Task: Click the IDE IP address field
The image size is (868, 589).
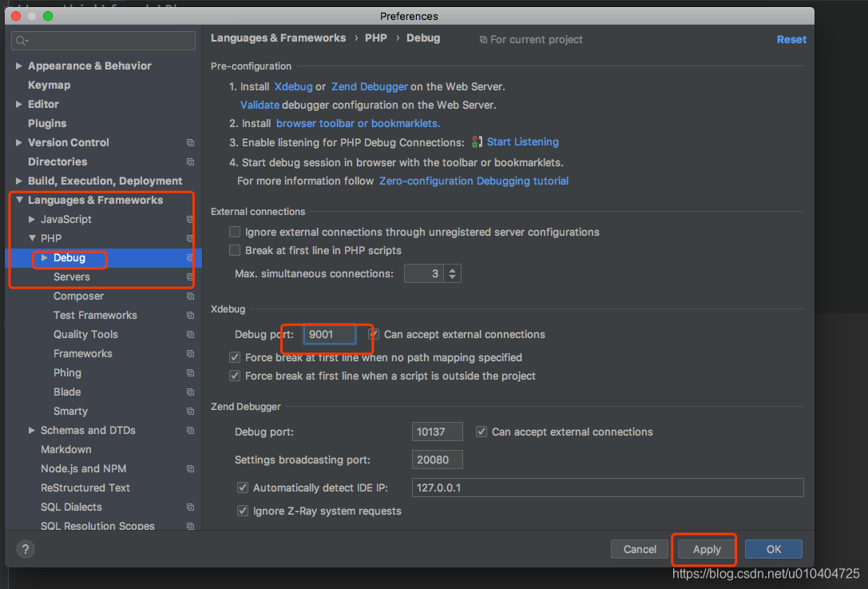Action: pos(608,488)
